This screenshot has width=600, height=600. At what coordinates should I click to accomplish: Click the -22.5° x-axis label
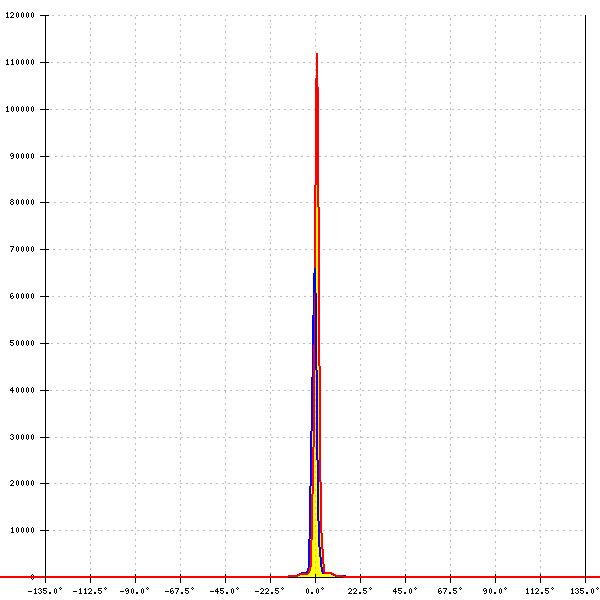tap(270, 591)
